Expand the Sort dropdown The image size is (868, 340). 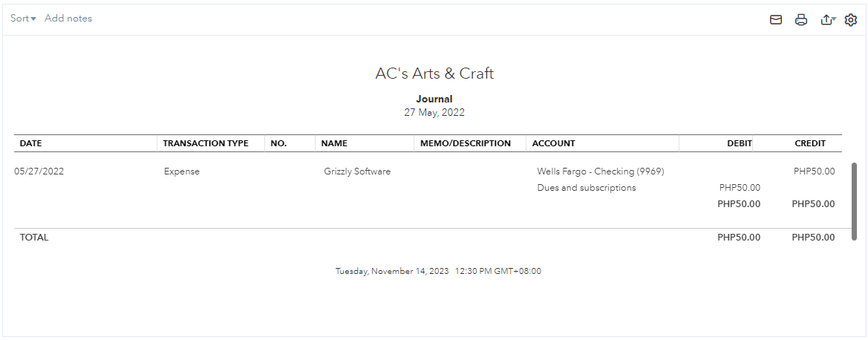(23, 19)
